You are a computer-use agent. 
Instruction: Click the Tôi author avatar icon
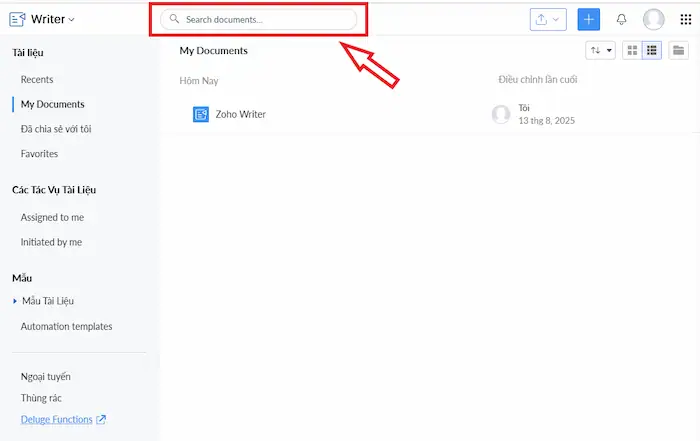pos(501,114)
